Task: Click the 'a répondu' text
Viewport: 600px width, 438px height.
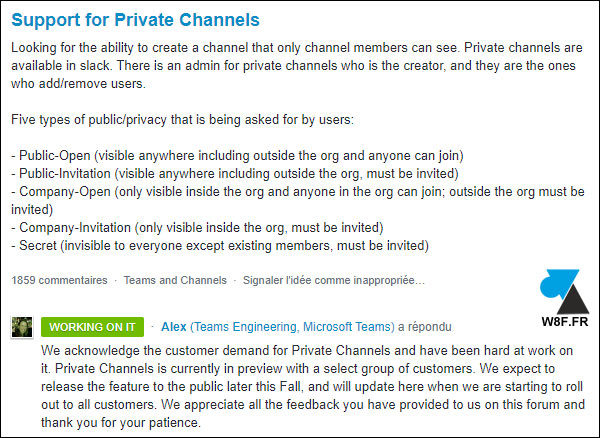Action: tap(425, 327)
